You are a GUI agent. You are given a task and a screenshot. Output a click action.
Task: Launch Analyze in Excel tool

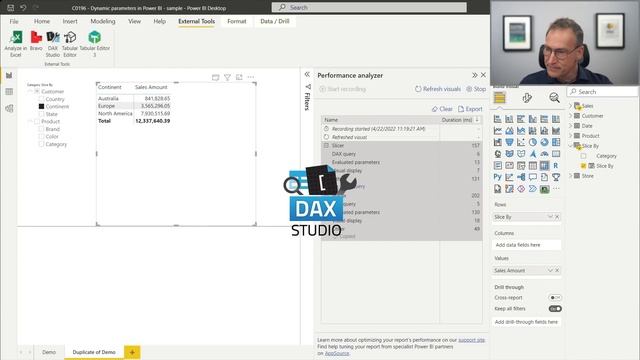(16, 44)
